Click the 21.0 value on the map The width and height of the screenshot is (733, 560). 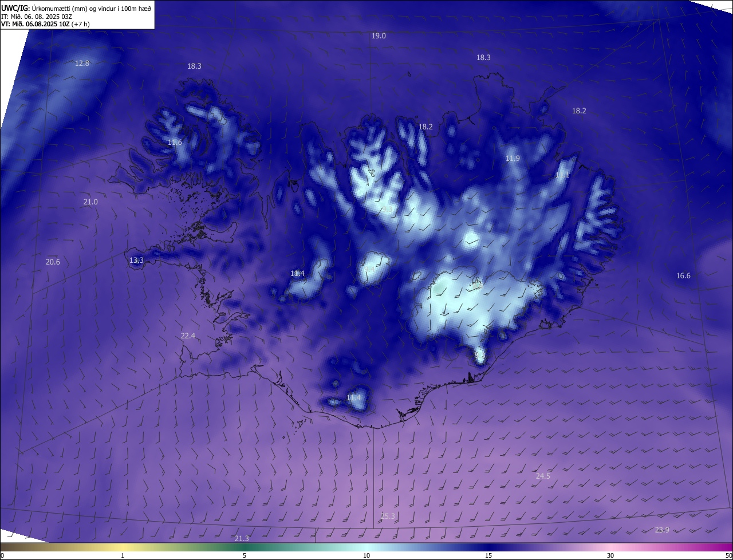point(90,202)
